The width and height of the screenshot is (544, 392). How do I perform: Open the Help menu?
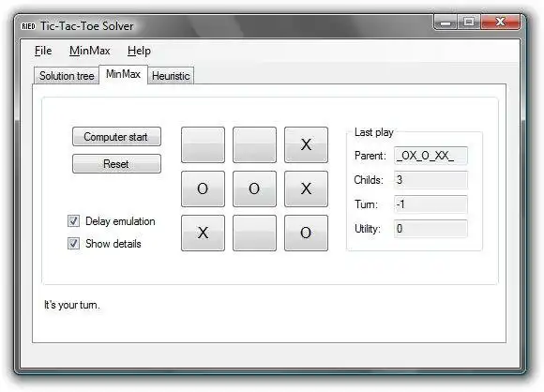pos(139,51)
